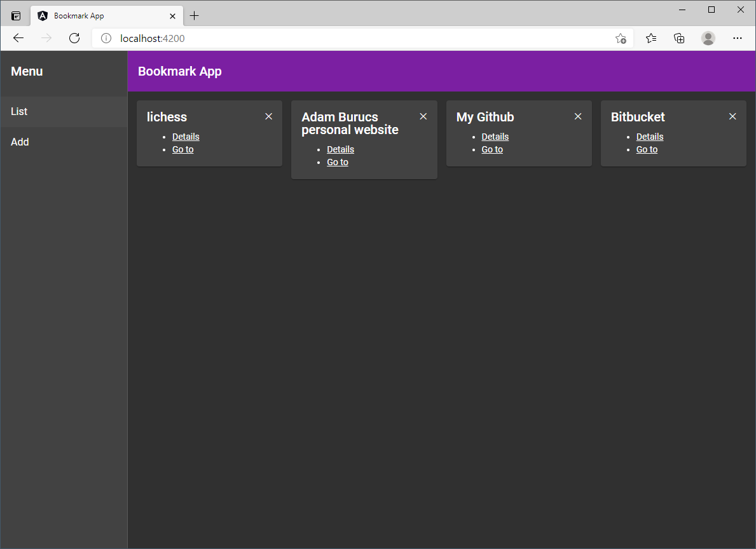Screen dimensions: 756x549
Task: View Details of Adam Burucs personal website
Action: coord(340,149)
